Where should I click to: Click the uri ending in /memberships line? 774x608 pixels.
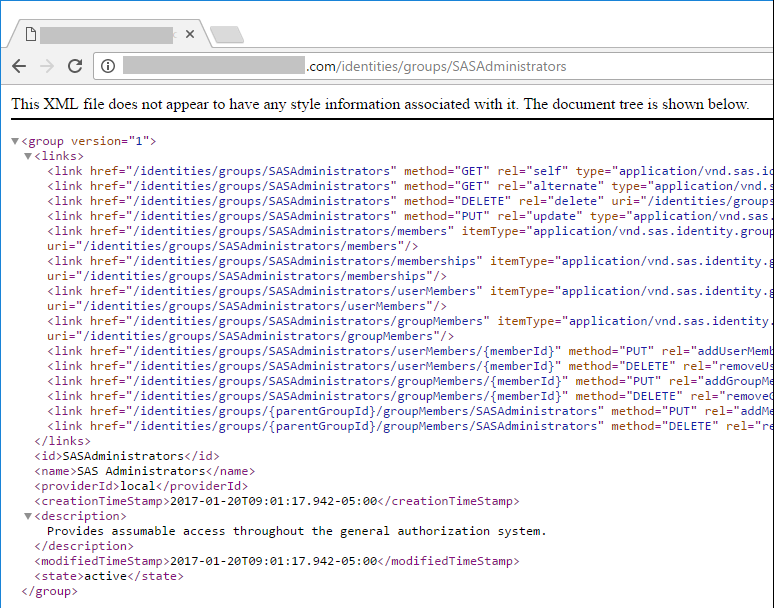[247, 276]
